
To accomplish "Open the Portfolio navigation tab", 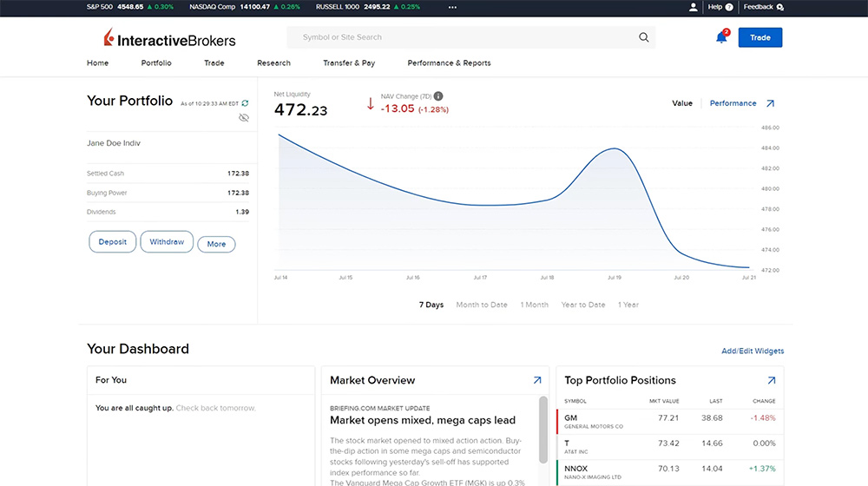I will click(x=156, y=63).
